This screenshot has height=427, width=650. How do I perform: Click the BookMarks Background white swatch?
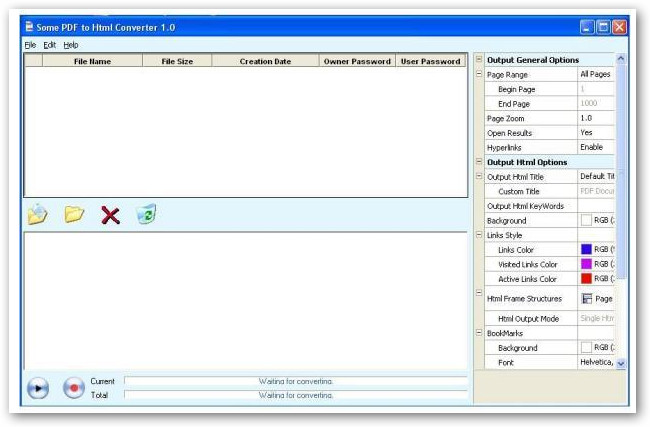pyautogui.click(x=586, y=347)
